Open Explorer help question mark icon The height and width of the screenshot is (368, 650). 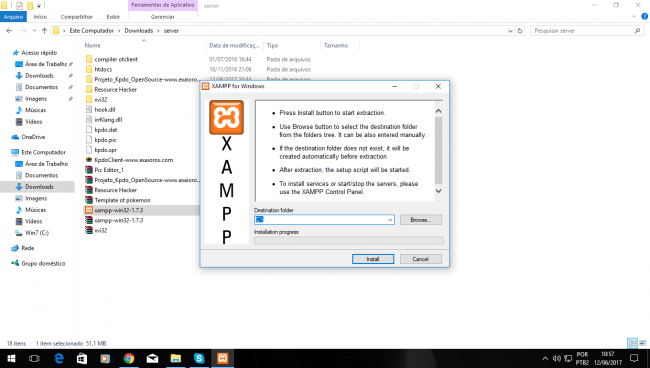644,17
